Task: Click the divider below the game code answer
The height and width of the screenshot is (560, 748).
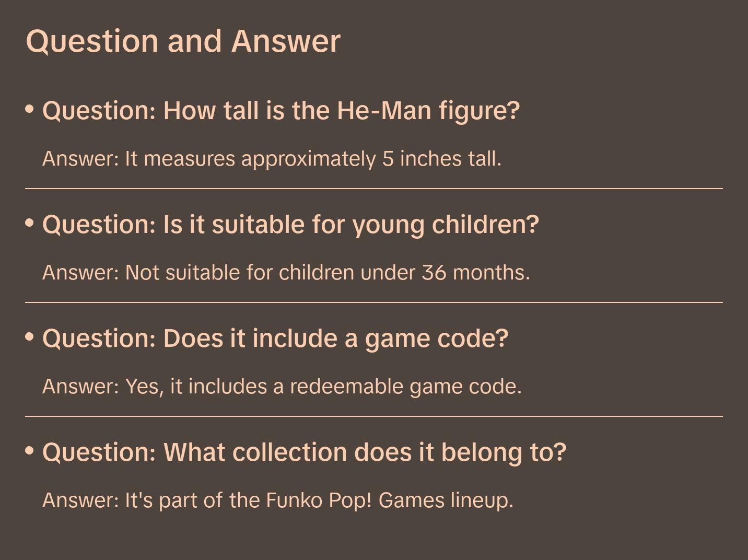Action: [x=374, y=416]
